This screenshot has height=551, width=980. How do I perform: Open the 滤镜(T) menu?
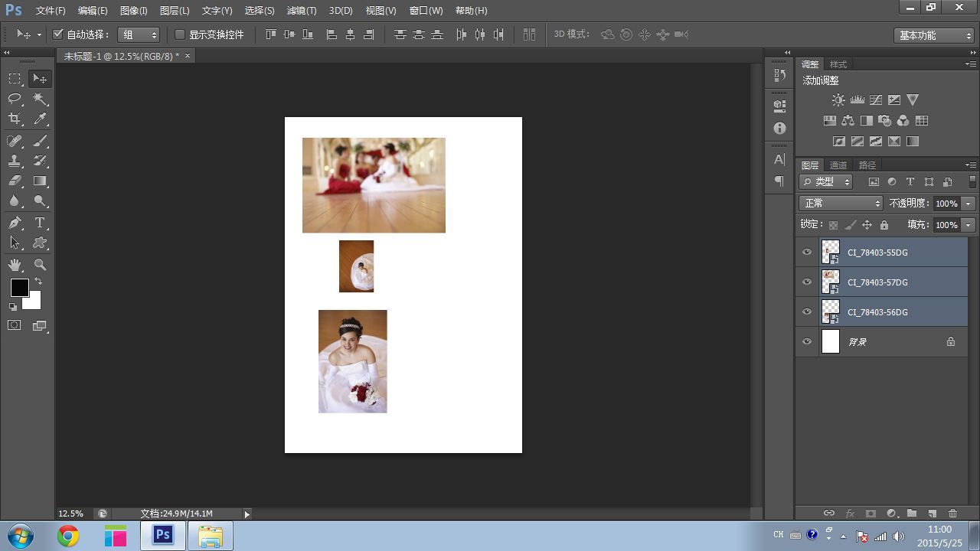click(301, 11)
